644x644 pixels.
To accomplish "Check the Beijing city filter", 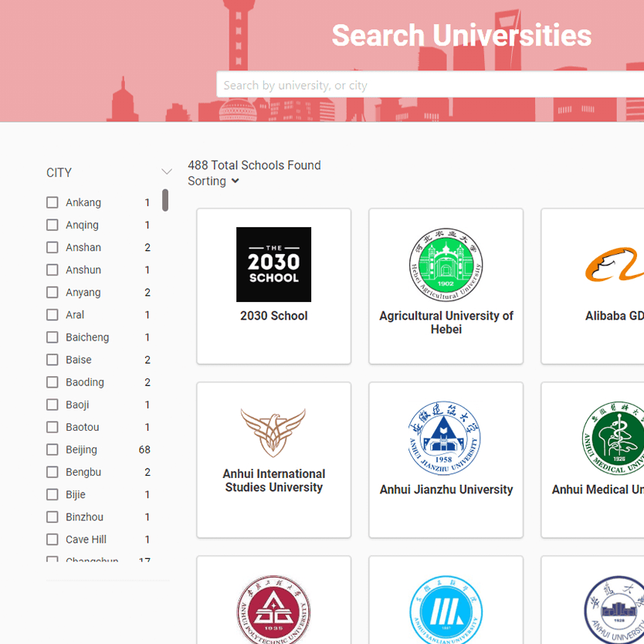I will pyautogui.click(x=52, y=449).
